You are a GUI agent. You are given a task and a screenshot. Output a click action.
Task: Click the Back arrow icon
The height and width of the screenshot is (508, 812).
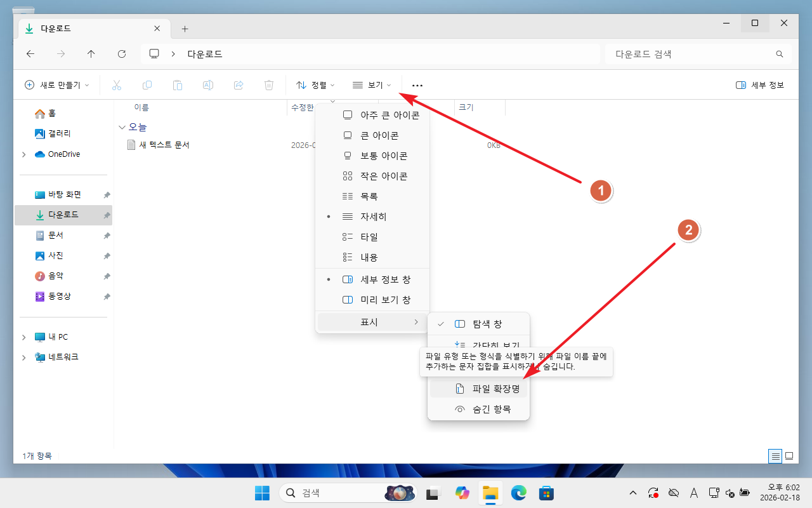[x=30, y=54]
